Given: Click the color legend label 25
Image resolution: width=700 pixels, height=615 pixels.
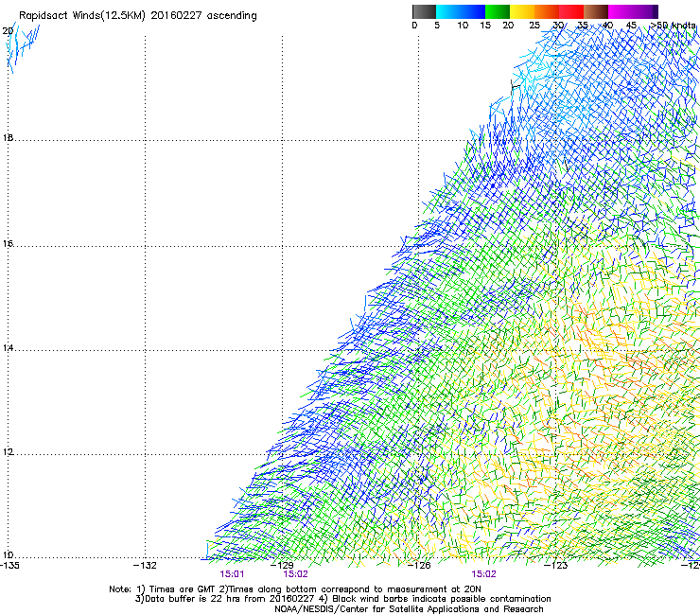Looking at the screenshot, I should point(534,26).
